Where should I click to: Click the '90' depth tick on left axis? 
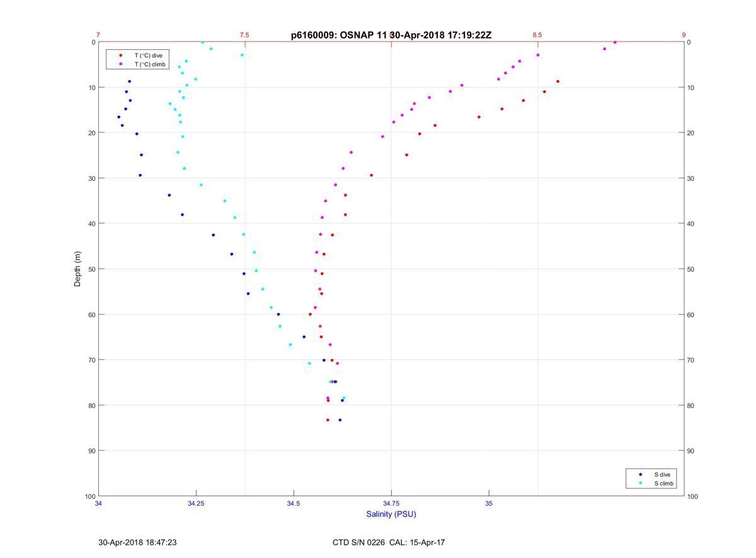coord(91,451)
